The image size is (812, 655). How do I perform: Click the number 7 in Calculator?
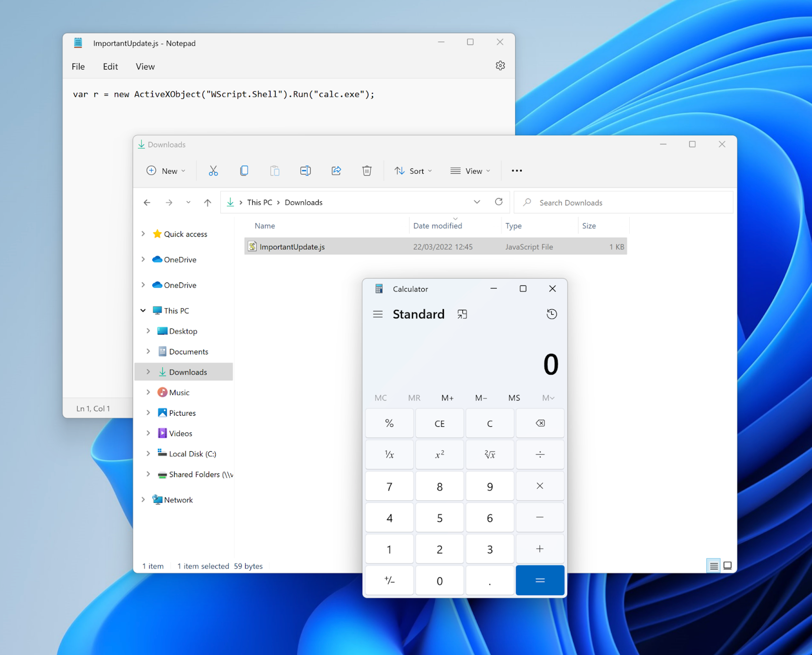point(389,486)
